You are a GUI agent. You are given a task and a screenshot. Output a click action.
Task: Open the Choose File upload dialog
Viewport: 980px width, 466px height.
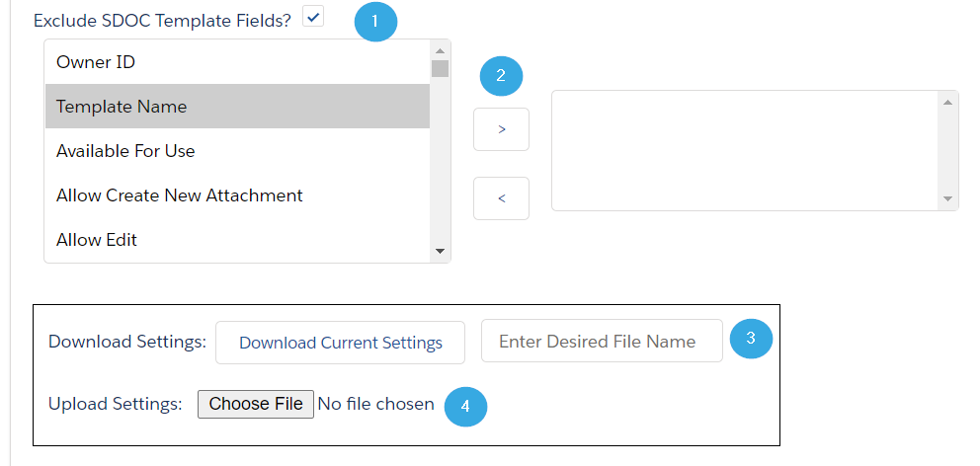256,404
